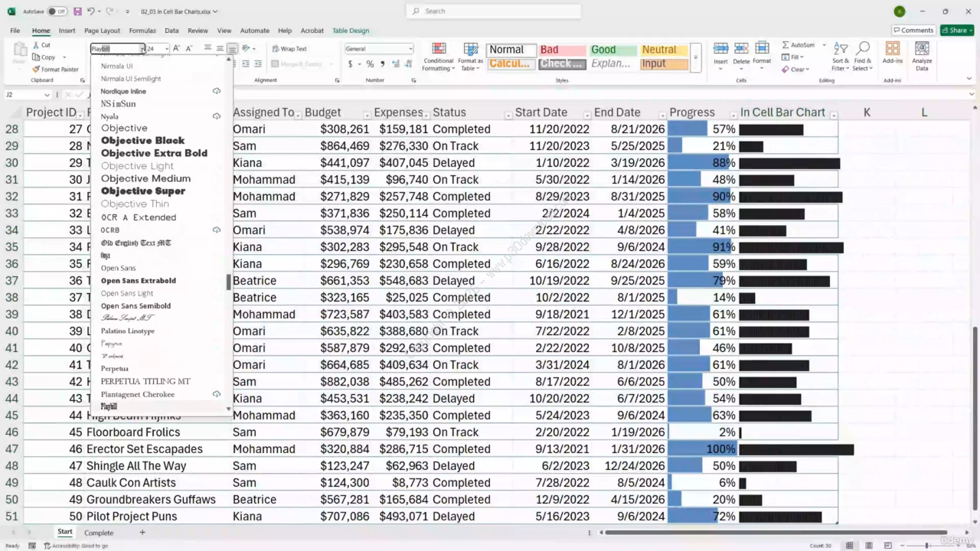This screenshot has height=551, width=980.
Task: Open the Page Layout tab
Action: (x=102, y=31)
